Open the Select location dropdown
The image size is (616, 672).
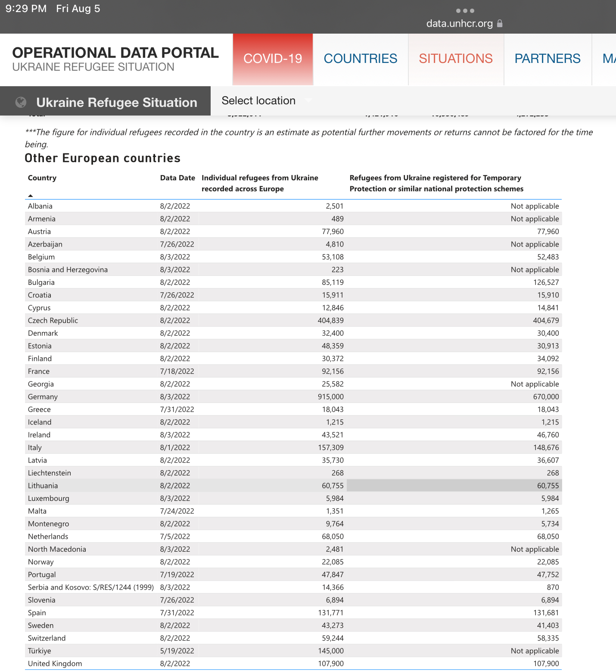click(x=266, y=101)
